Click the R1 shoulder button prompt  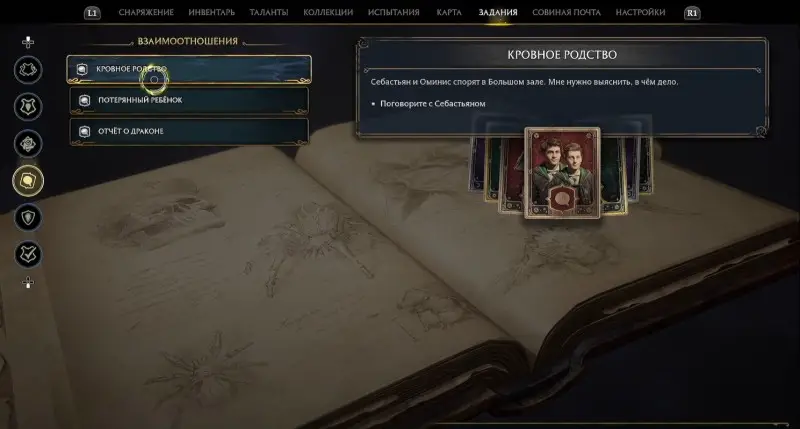(692, 13)
